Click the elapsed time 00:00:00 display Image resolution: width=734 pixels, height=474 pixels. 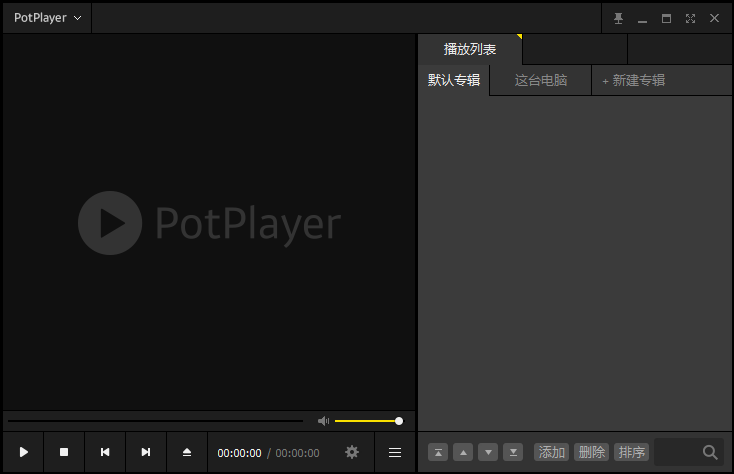click(x=239, y=453)
